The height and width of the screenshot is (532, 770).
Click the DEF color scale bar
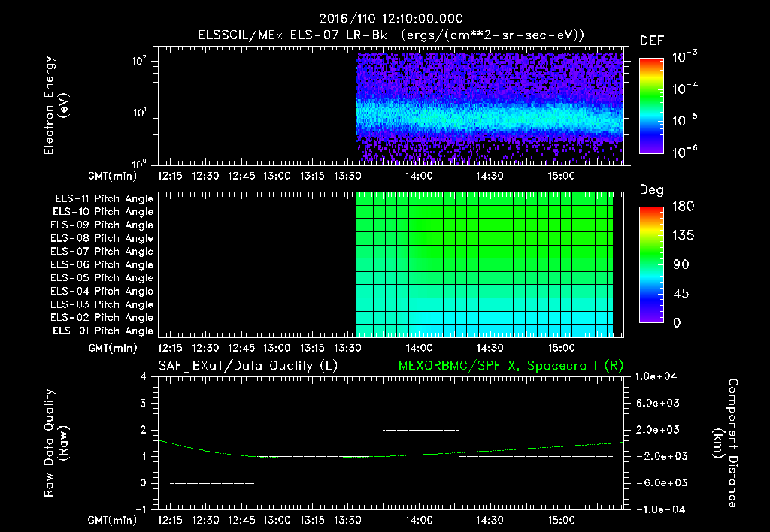point(651,106)
